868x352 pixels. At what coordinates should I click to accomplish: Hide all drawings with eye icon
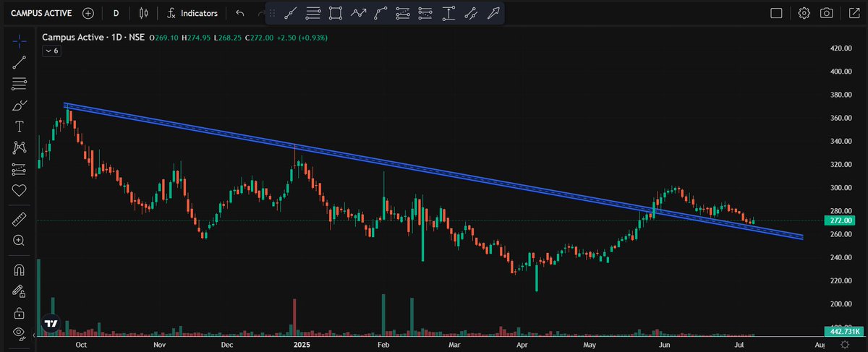20,334
